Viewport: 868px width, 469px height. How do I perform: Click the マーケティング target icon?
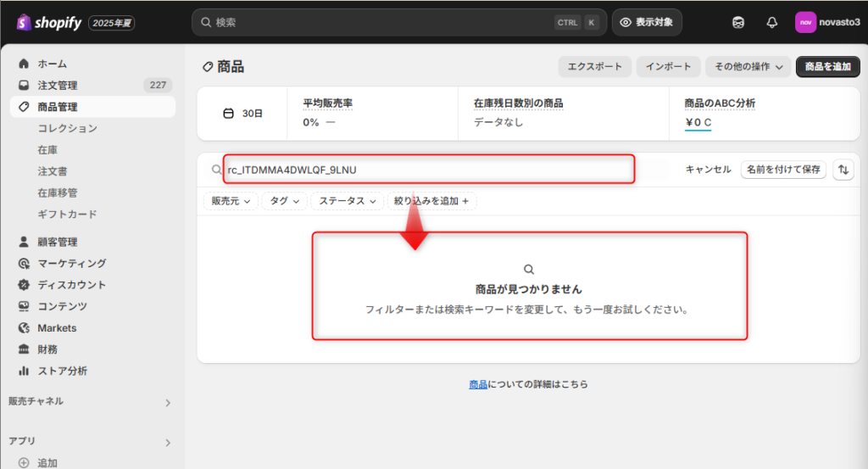coord(24,264)
